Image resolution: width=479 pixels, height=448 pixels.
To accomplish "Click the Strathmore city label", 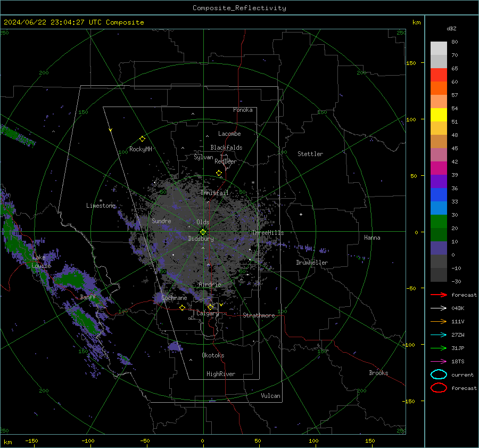I will pyautogui.click(x=259, y=315).
